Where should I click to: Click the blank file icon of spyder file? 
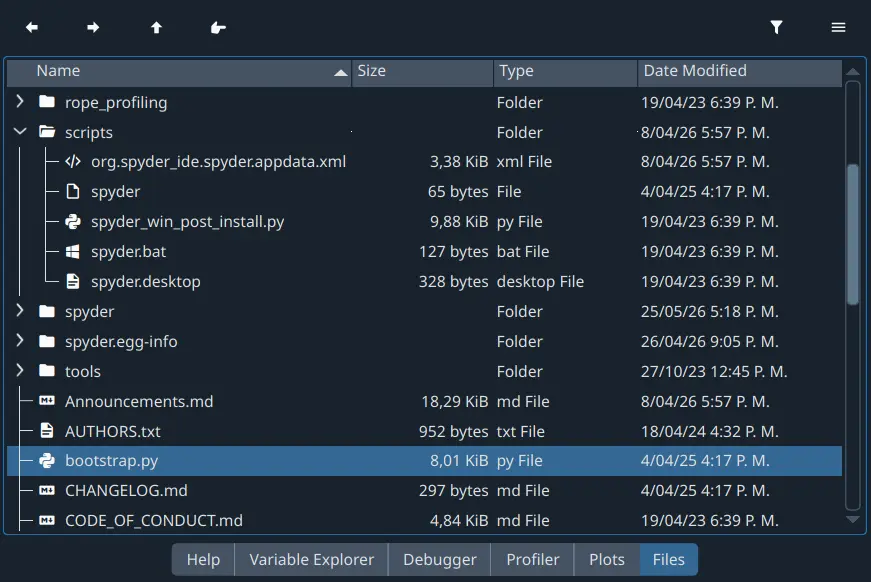click(x=73, y=192)
